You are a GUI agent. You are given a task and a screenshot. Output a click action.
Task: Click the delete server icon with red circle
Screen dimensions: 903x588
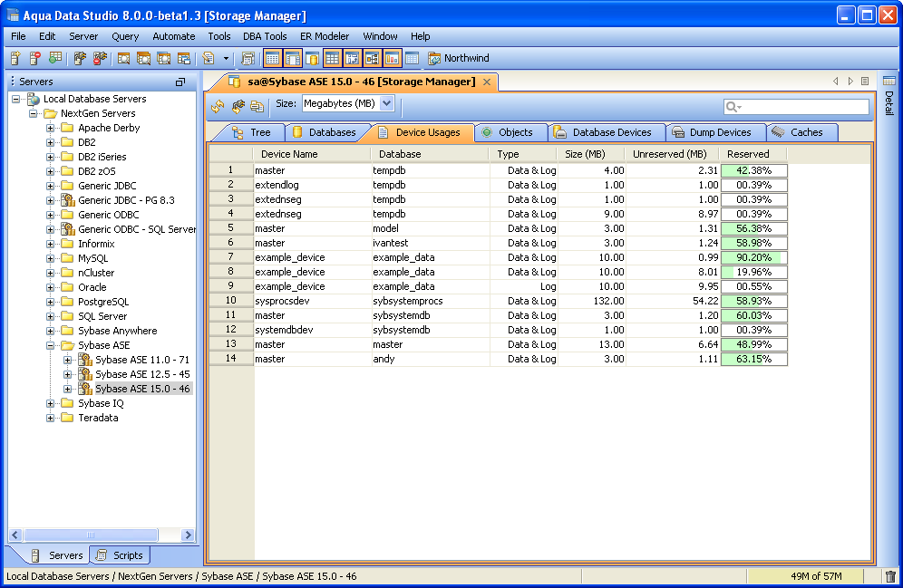35,58
